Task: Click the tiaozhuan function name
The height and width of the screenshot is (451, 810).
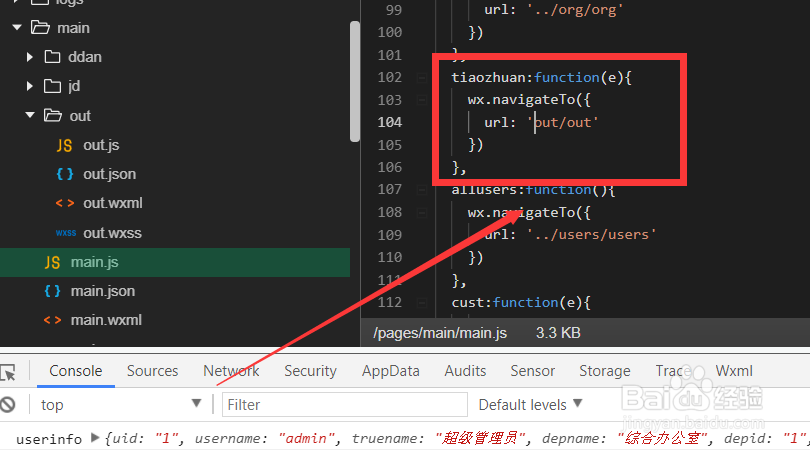Action: point(488,77)
